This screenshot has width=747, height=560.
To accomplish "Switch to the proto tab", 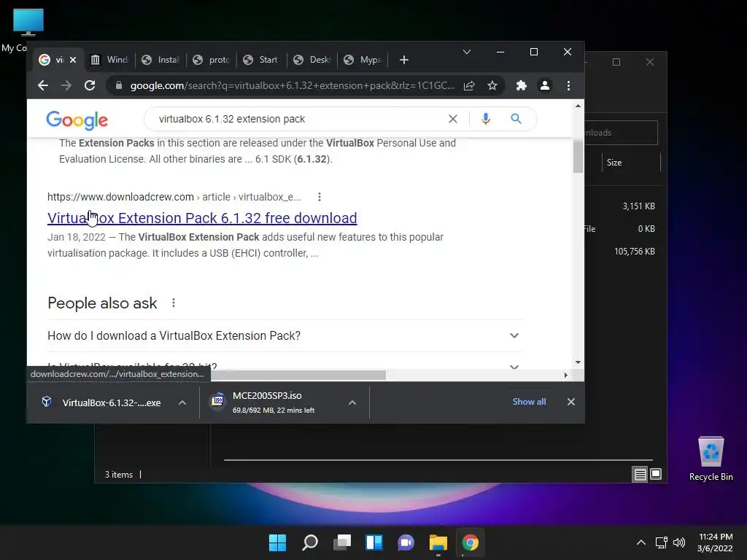I will (x=212, y=60).
